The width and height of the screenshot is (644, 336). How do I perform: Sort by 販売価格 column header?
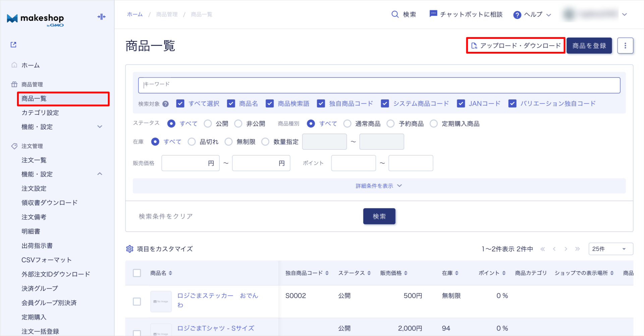click(394, 273)
